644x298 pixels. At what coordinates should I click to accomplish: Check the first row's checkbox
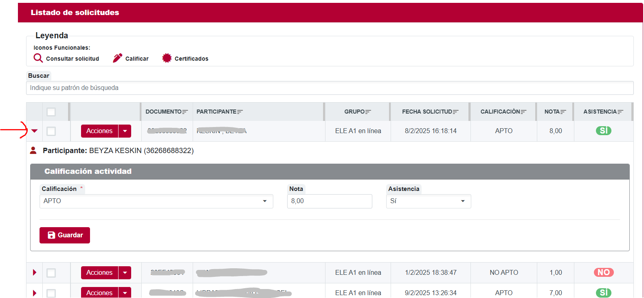point(51,131)
